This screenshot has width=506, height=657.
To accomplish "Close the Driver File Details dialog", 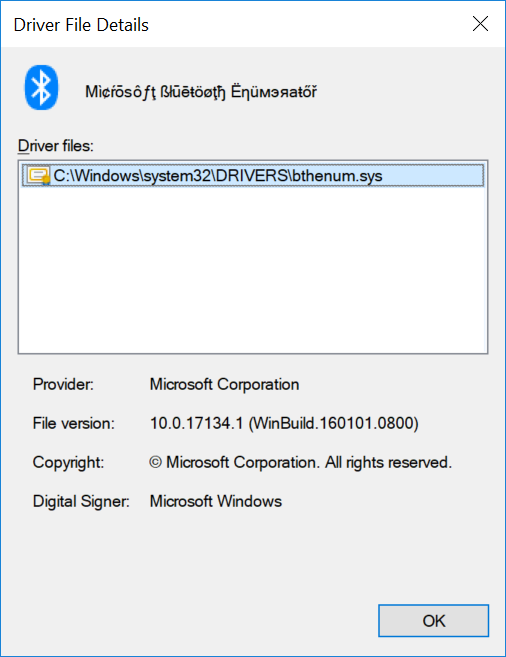I will (x=480, y=24).
